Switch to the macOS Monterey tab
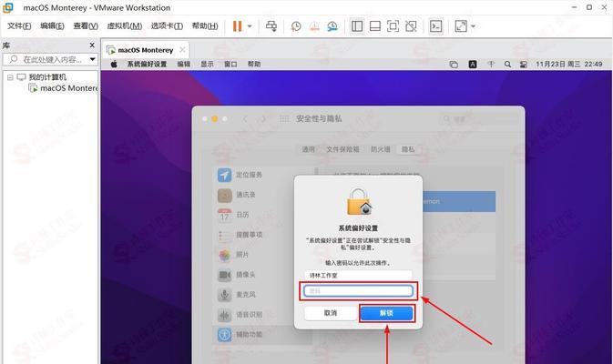Screen dimensions: 613x364 [x=146, y=50]
